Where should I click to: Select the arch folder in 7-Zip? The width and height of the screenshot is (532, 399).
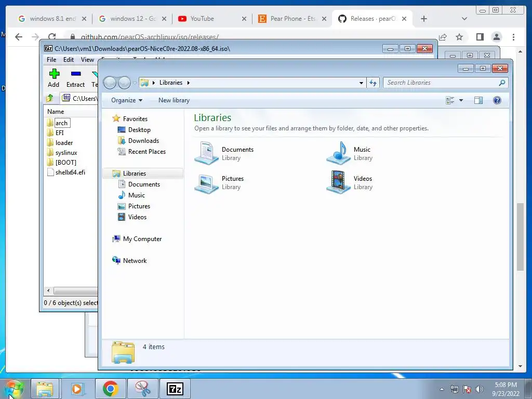point(61,123)
